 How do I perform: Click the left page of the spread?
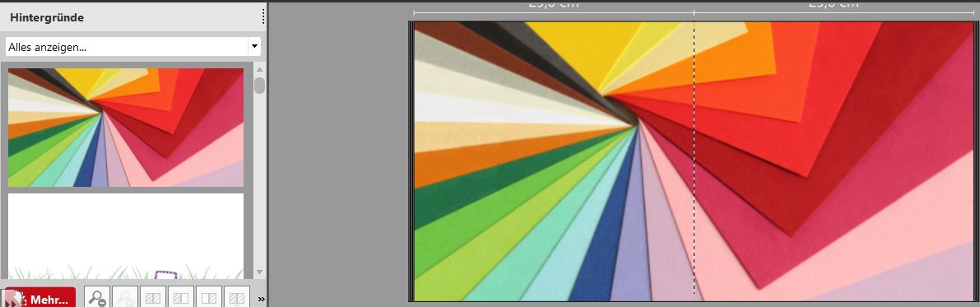click(554, 161)
